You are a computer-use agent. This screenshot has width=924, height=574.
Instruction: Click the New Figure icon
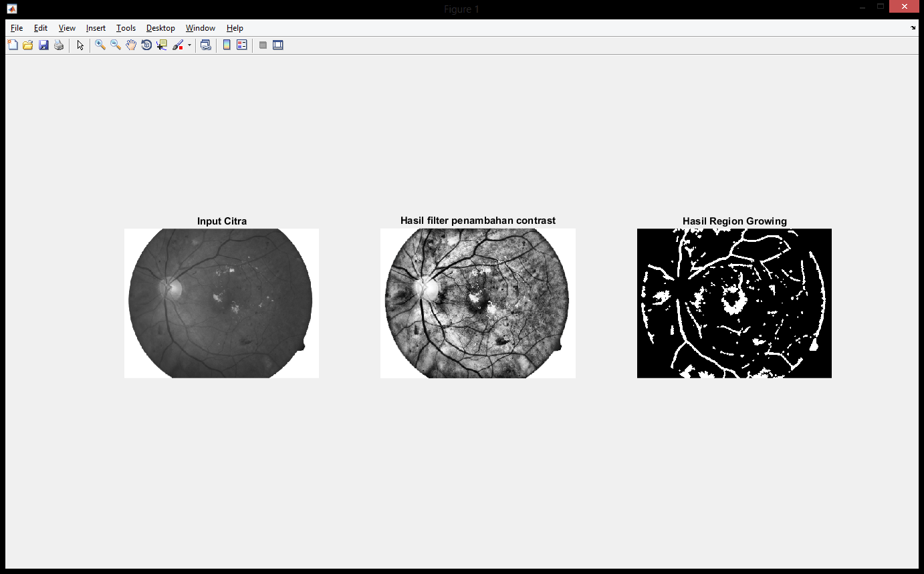(13, 45)
